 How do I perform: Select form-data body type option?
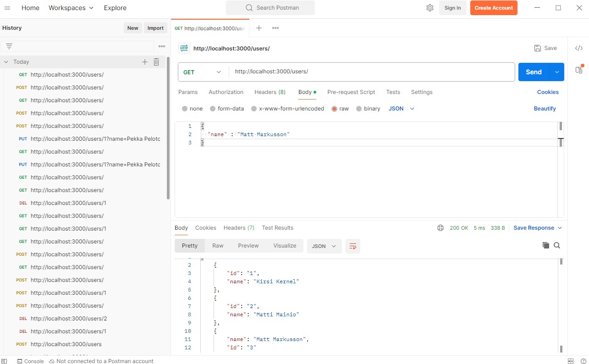(x=213, y=109)
